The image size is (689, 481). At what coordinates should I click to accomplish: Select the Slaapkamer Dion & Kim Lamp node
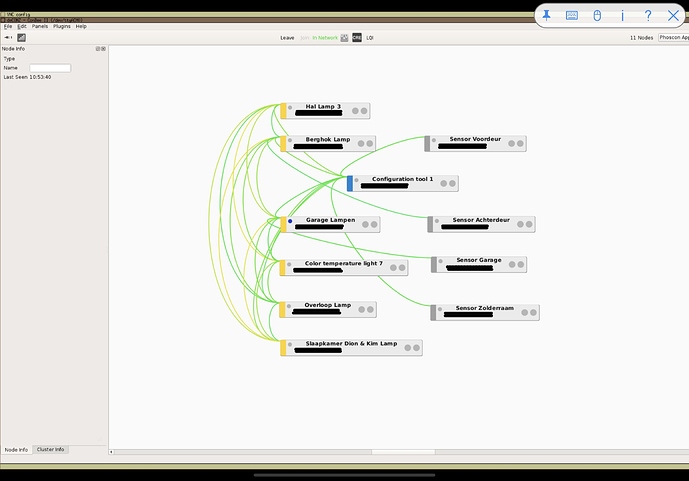tap(351, 348)
